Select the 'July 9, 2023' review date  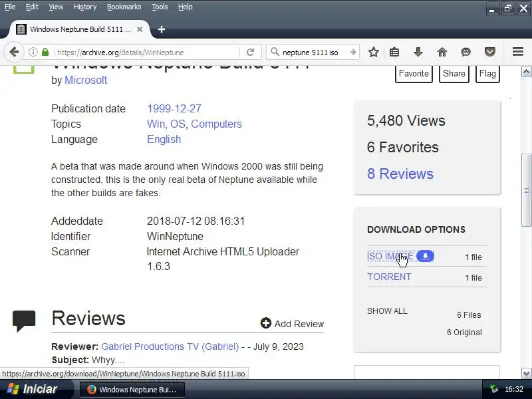(278, 346)
